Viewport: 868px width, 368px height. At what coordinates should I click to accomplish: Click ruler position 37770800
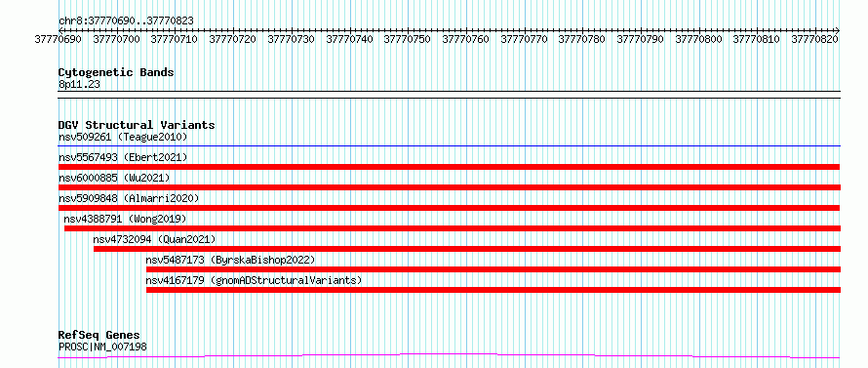698,39
